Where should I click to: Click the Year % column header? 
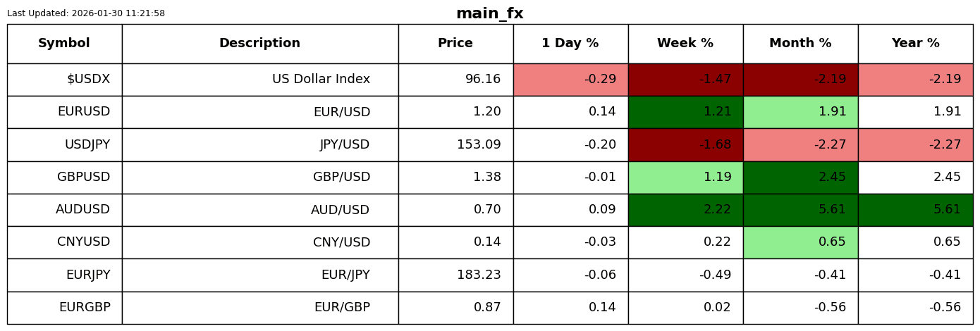point(915,44)
